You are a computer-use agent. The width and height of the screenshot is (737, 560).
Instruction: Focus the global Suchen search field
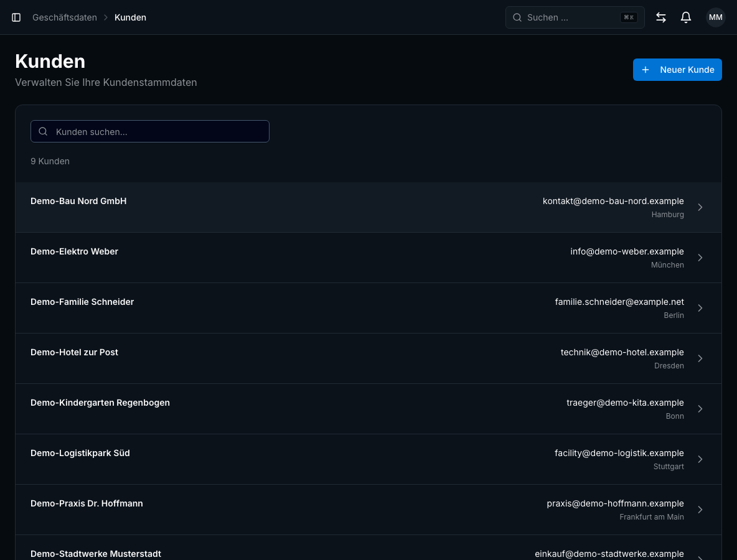(x=575, y=17)
